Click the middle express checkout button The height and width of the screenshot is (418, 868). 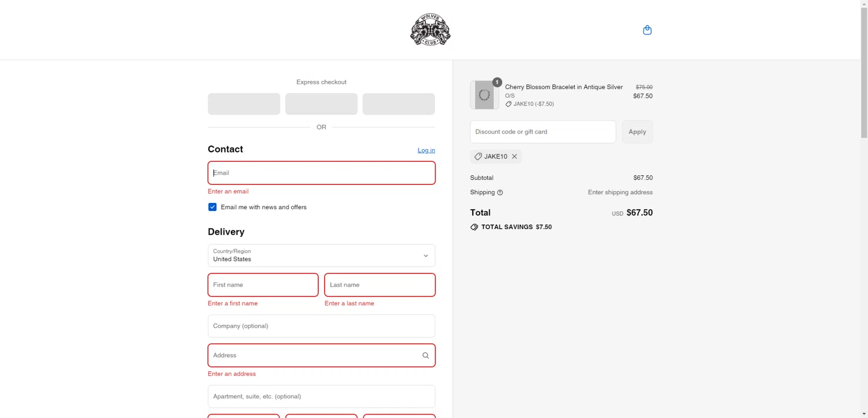[321, 104]
